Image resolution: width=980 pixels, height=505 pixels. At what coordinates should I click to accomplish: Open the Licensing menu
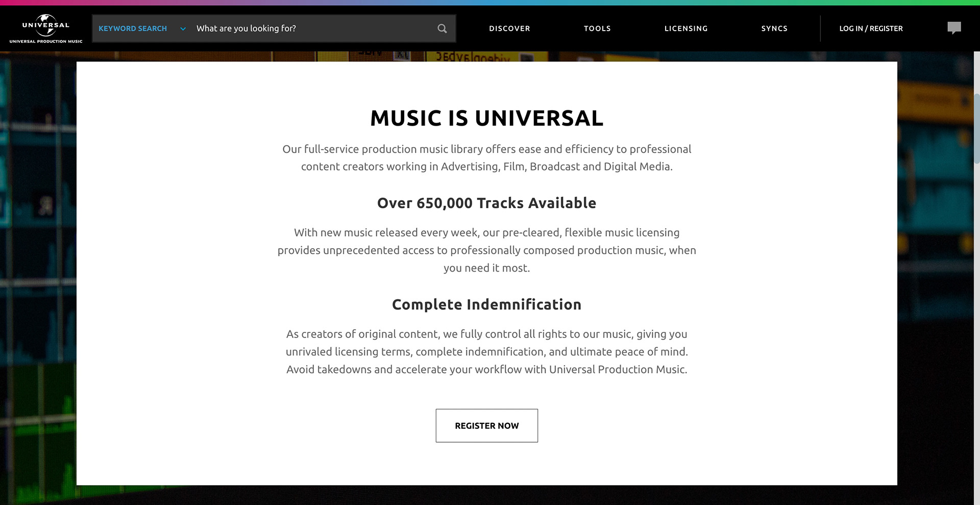[686, 29]
